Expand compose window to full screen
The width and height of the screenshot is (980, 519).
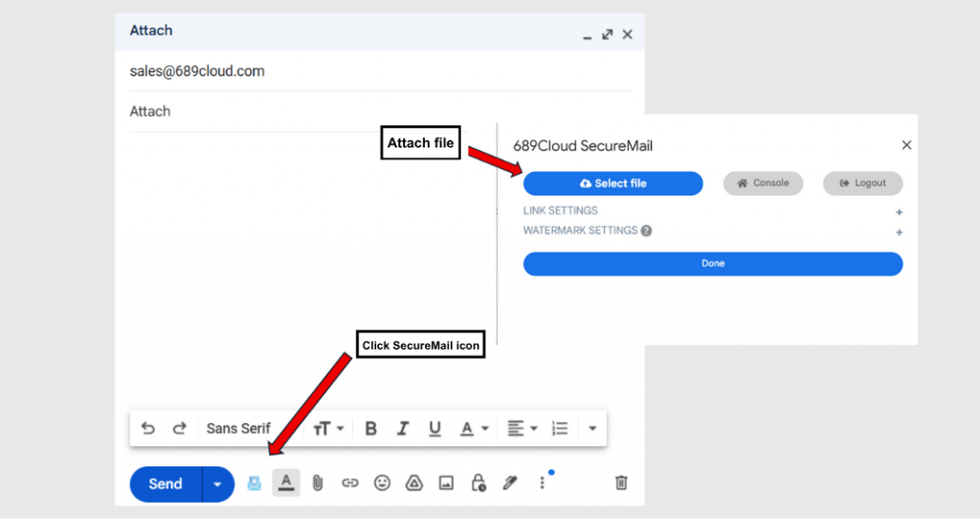pyautogui.click(x=608, y=34)
